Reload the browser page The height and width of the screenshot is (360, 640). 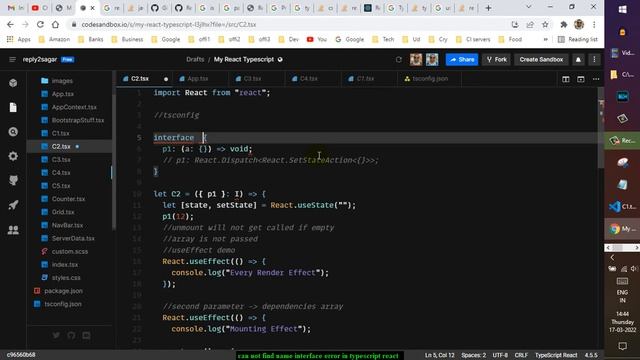40,24
